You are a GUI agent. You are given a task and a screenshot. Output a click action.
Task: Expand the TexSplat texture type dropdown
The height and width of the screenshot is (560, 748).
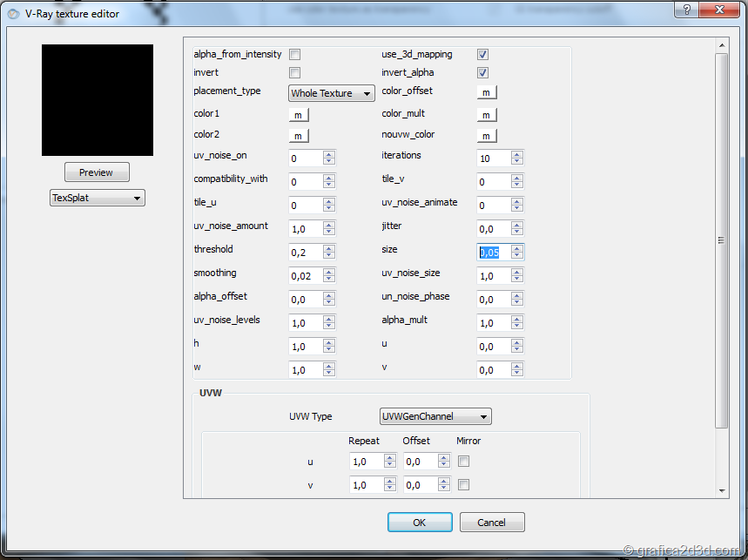point(98,198)
